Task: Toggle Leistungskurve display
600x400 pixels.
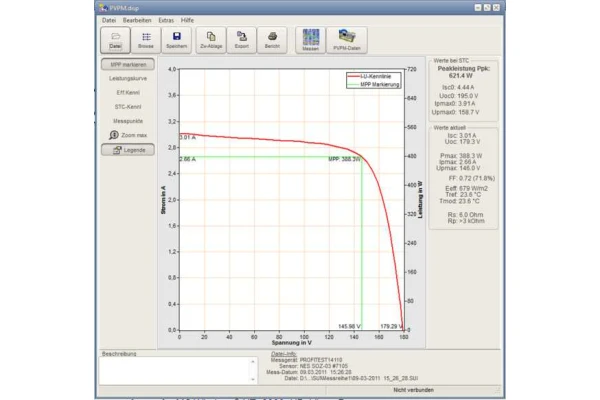Action: pos(127,78)
